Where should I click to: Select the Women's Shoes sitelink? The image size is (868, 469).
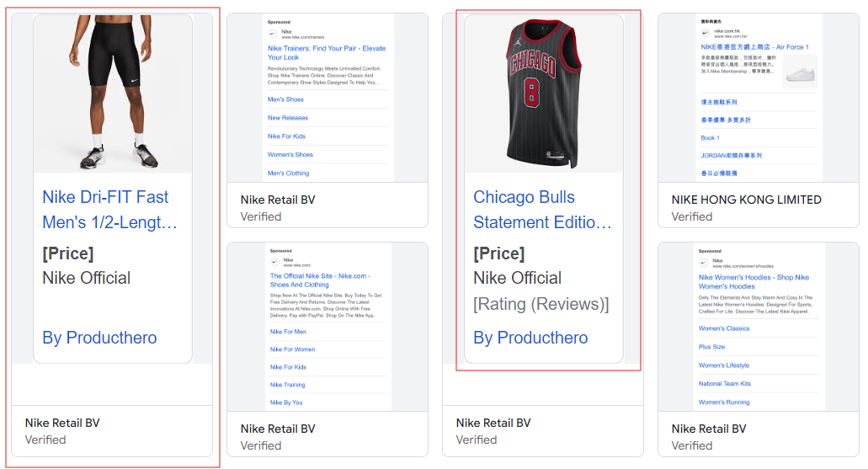tap(290, 154)
